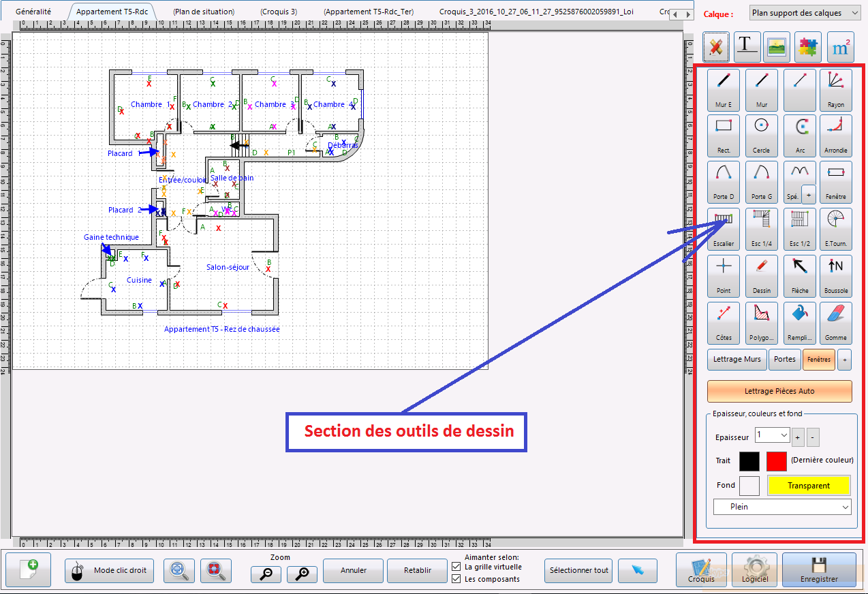Viewport: 868px width, 594px height.
Task: Click the Porte D door tool
Action: pos(723,182)
